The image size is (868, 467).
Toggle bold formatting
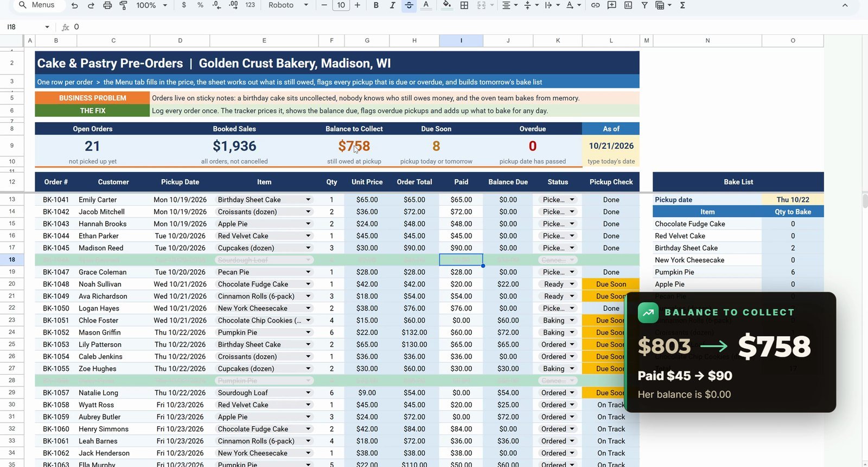[376, 5]
